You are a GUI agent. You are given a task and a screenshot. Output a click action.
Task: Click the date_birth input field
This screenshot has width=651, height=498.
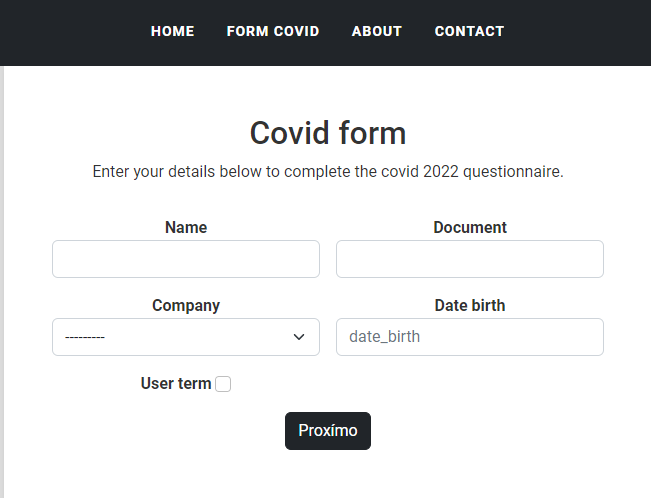pos(470,337)
